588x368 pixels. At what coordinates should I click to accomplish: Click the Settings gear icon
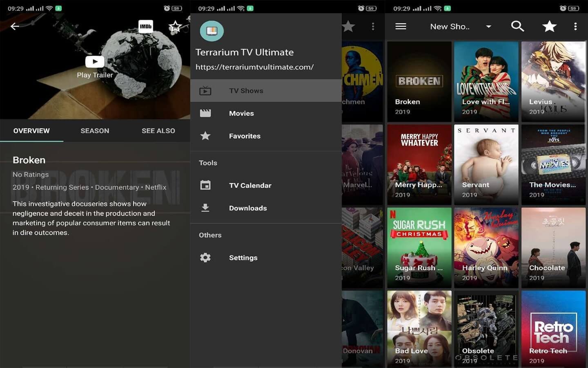tap(205, 258)
